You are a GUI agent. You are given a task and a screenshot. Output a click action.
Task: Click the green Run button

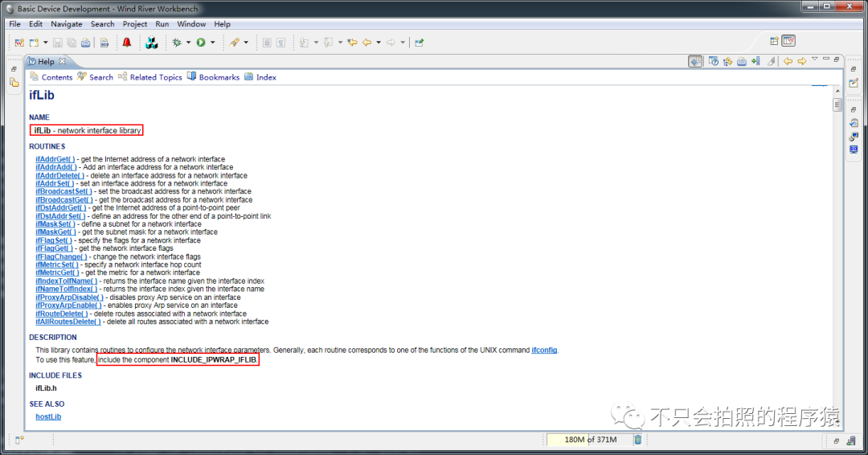201,43
